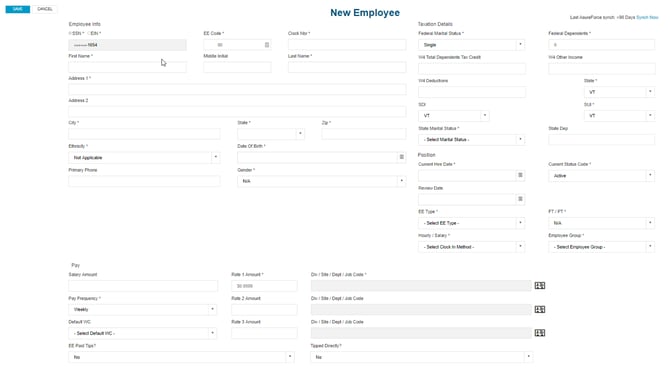The image size is (670, 370).
Task: Open the address State dropdown next to City
Action: [270, 134]
